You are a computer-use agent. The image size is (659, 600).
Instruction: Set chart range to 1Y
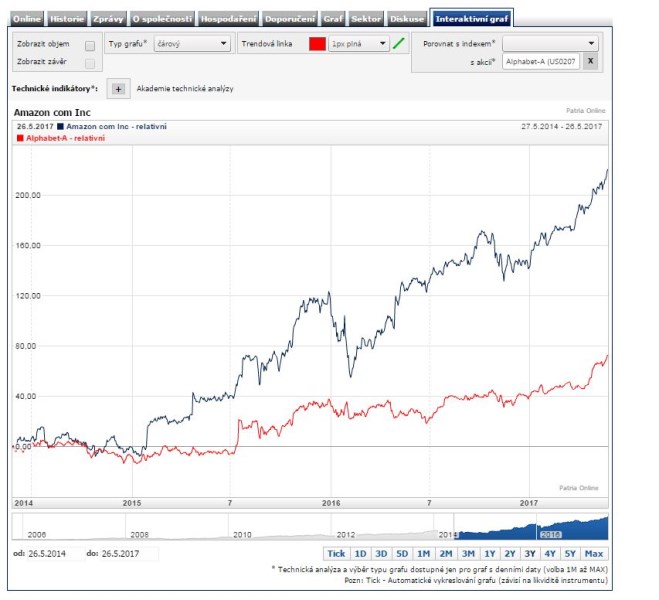tap(489, 554)
